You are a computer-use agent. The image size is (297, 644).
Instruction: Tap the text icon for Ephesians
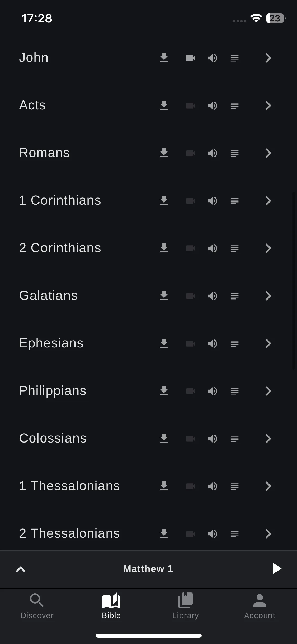point(234,343)
